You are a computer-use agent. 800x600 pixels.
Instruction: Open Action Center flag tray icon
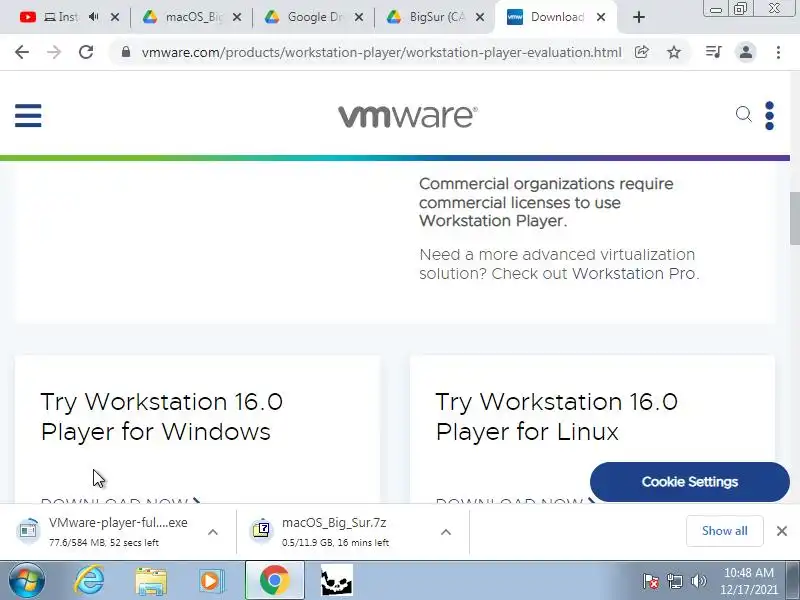[651, 581]
